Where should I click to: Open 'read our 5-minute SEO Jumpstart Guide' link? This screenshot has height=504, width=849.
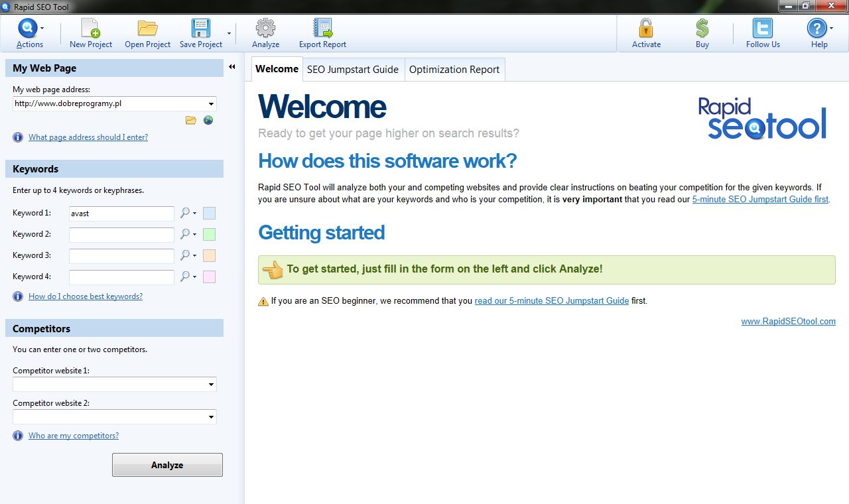[x=552, y=301]
